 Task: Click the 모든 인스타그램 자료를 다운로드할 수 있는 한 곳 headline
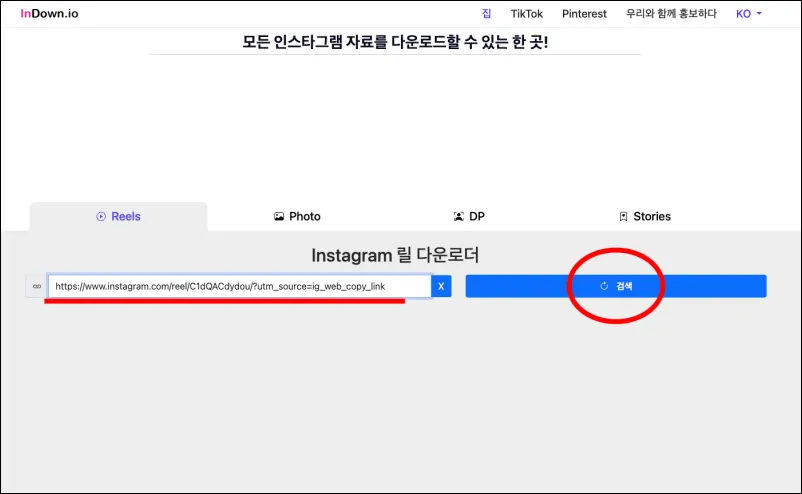coord(395,41)
